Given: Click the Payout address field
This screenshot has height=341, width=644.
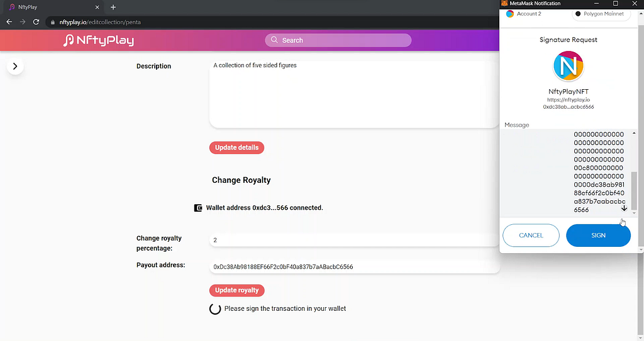Looking at the screenshot, I should [x=354, y=267].
